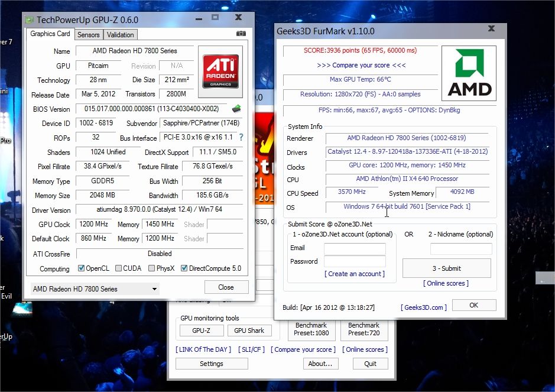
Task: Click the Create an account link
Action: point(355,274)
